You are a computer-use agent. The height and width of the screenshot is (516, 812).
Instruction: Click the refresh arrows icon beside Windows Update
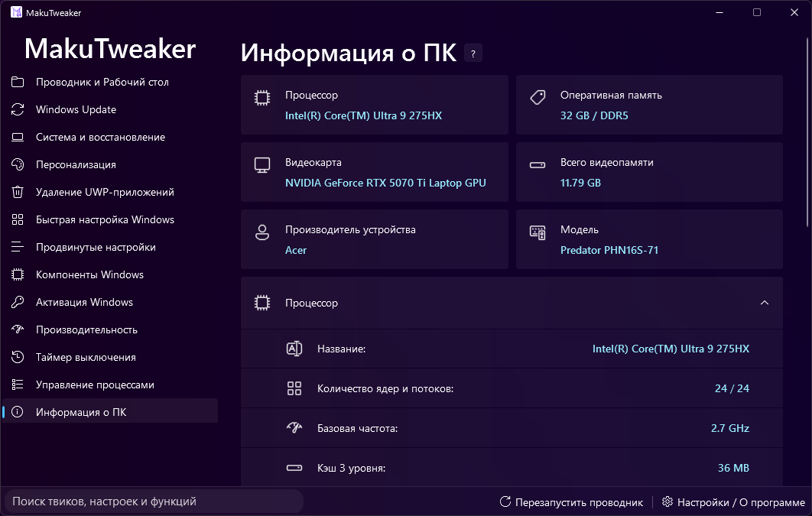(x=18, y=109)
